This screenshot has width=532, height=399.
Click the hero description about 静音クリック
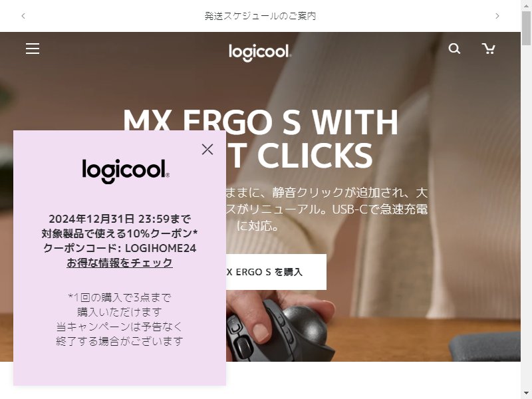(327, 209)
